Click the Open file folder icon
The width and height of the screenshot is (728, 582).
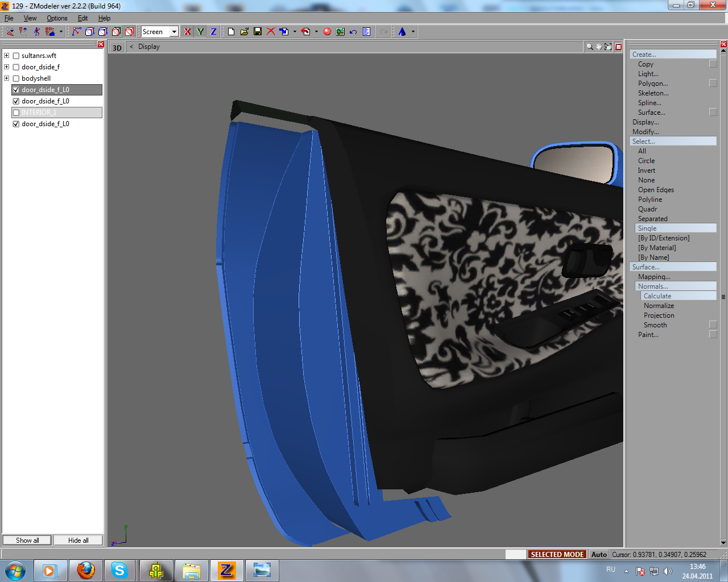click(x=244, y=32)
